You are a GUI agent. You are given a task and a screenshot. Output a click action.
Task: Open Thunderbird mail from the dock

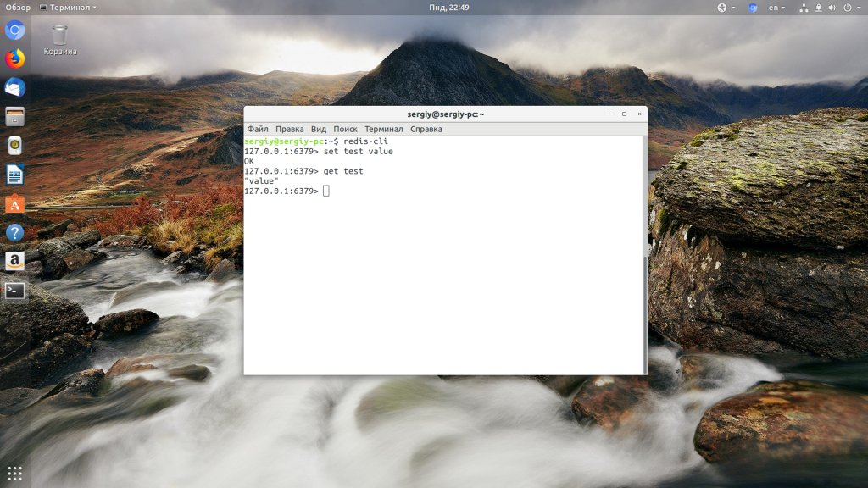tap(15, 88)
